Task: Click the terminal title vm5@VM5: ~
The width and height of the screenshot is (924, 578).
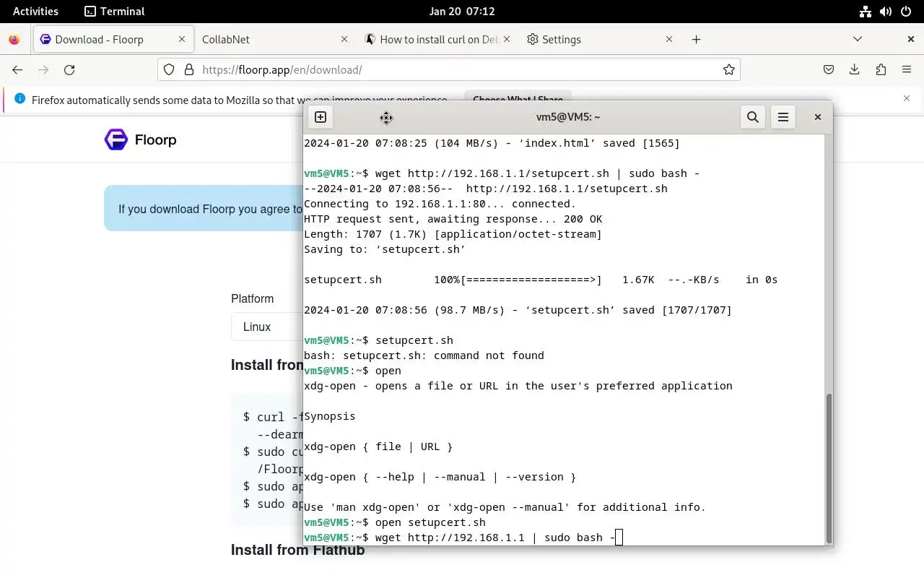Action: 568,117
